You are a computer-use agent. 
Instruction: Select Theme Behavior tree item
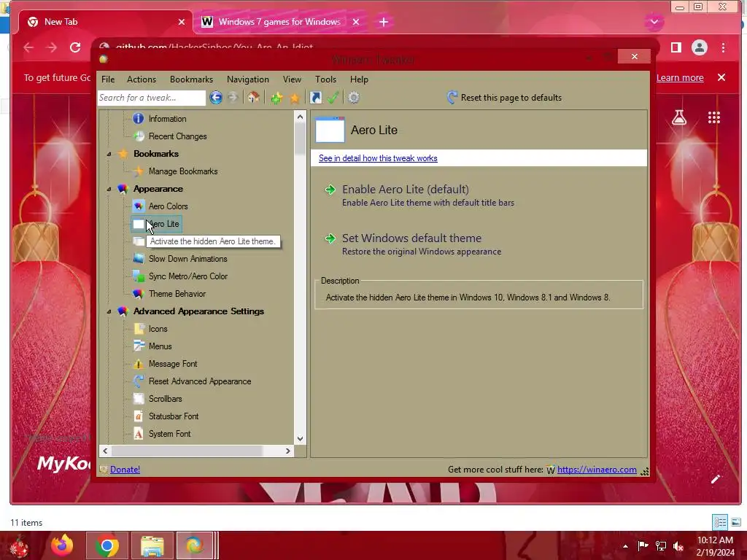point(177,294)
